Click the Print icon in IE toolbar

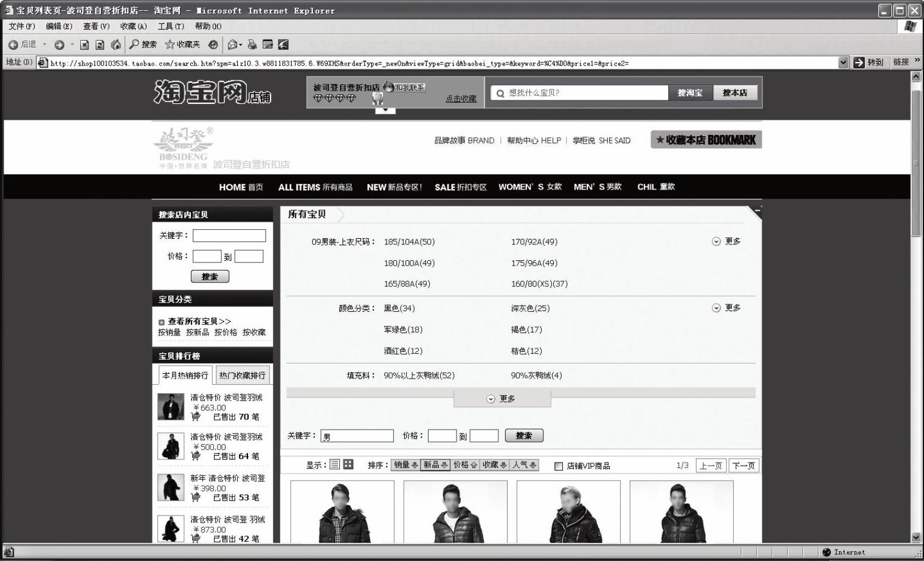(x=252, y=45)
